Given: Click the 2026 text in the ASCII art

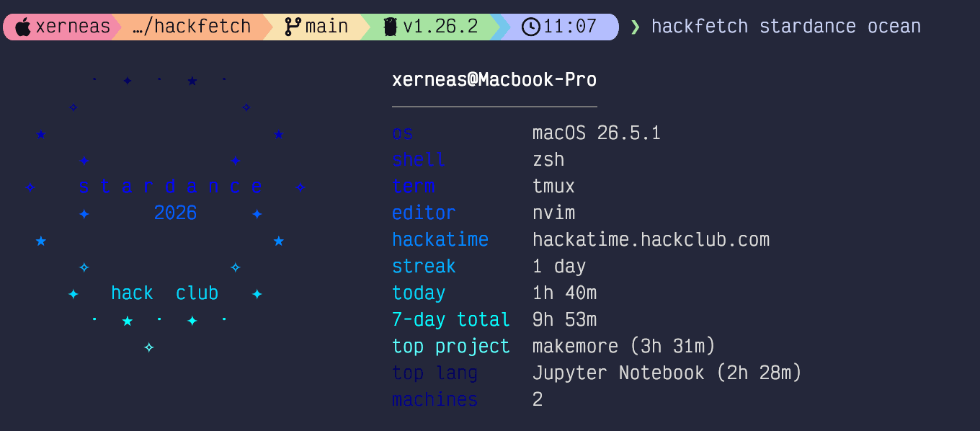Looking at the screenshot, I should pyautogui.click(x=175, y=213).
